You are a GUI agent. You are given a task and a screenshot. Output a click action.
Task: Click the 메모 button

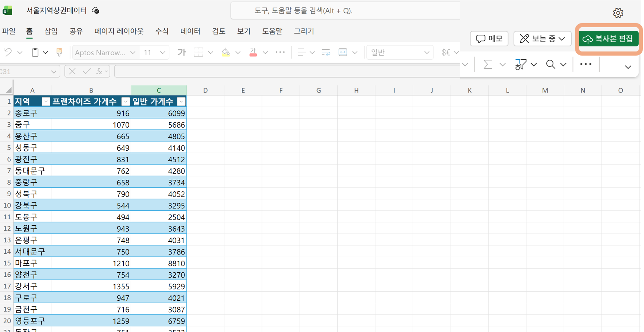coord(489,39)
